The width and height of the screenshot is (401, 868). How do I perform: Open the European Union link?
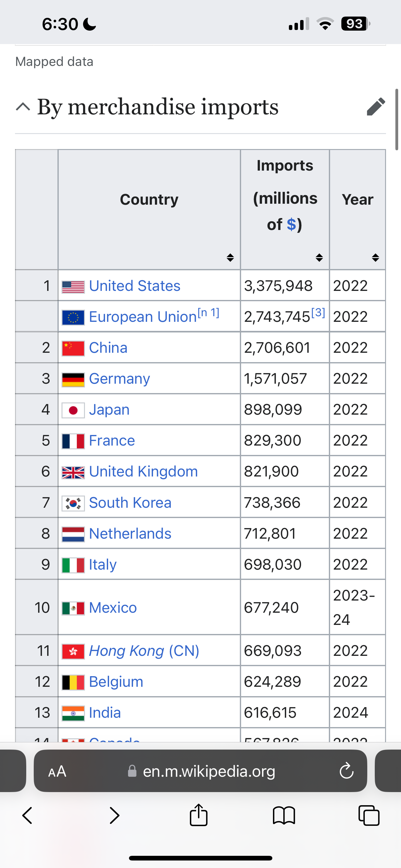click(143, 317)
